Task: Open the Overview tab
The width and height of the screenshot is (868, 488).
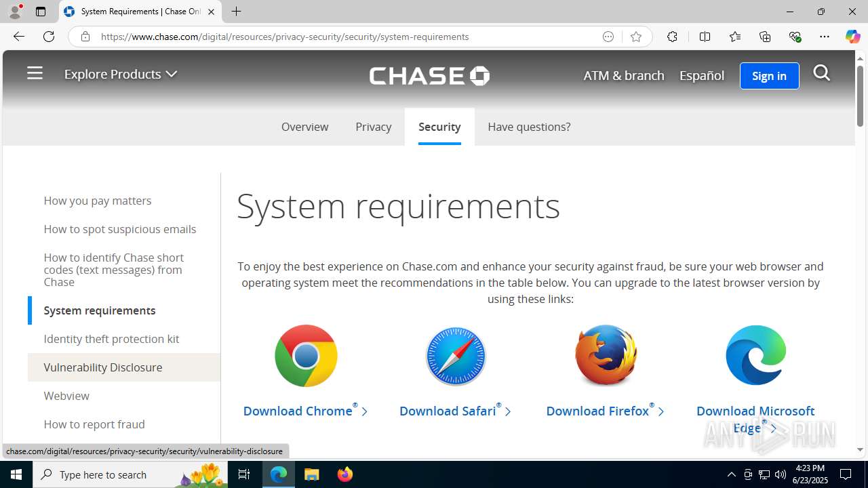Action: point(304,127)
